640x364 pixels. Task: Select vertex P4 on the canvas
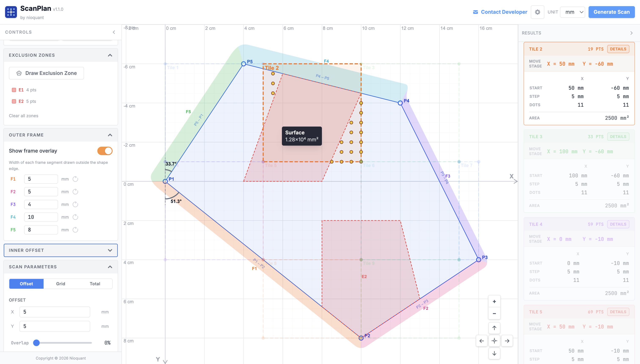click(x=400, y=103)
